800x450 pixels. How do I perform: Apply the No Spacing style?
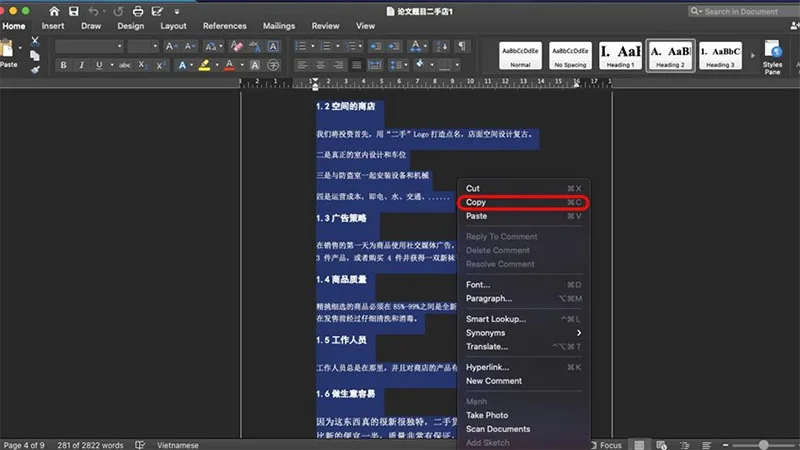570,56
